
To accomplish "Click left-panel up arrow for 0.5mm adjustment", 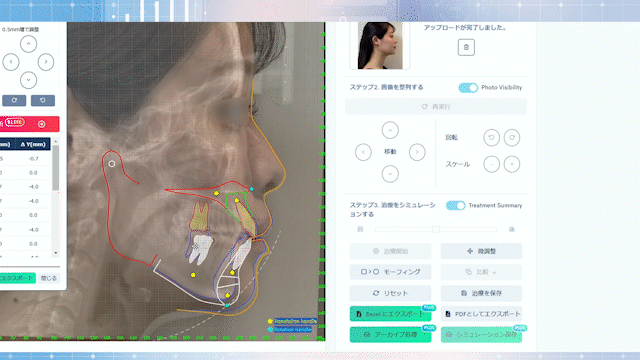I will [x=28, y=44].
